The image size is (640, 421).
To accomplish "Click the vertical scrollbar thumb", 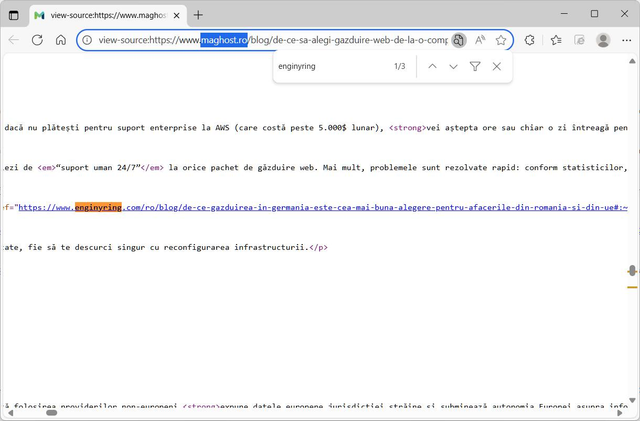I will point(632,271).
